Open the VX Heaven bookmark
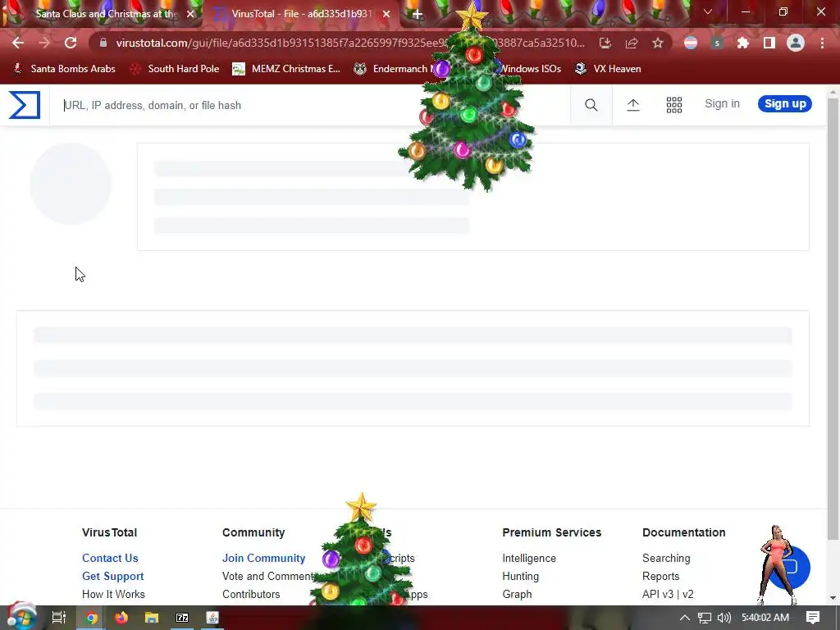Viewport: 840px width, 630px height. pos(608,69)
